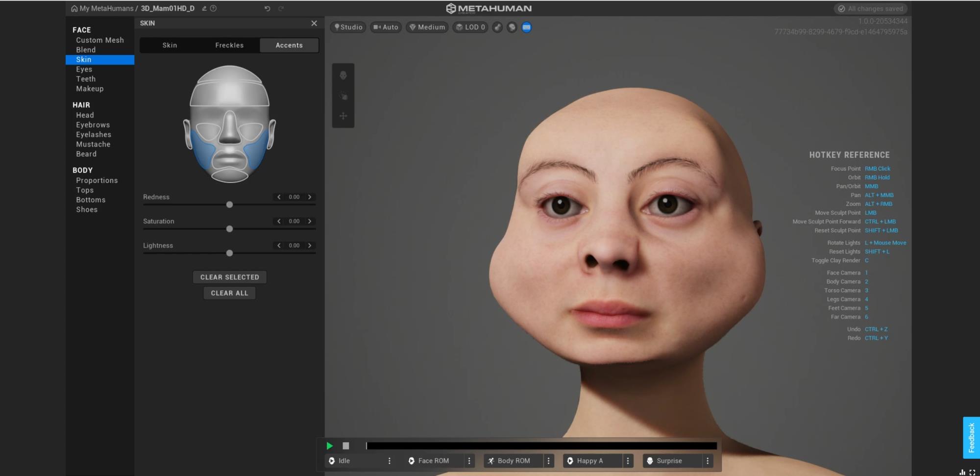Select chin region on face diagram
The width and height of the screenshot is (980, 476).
click(x=229, y=175)
